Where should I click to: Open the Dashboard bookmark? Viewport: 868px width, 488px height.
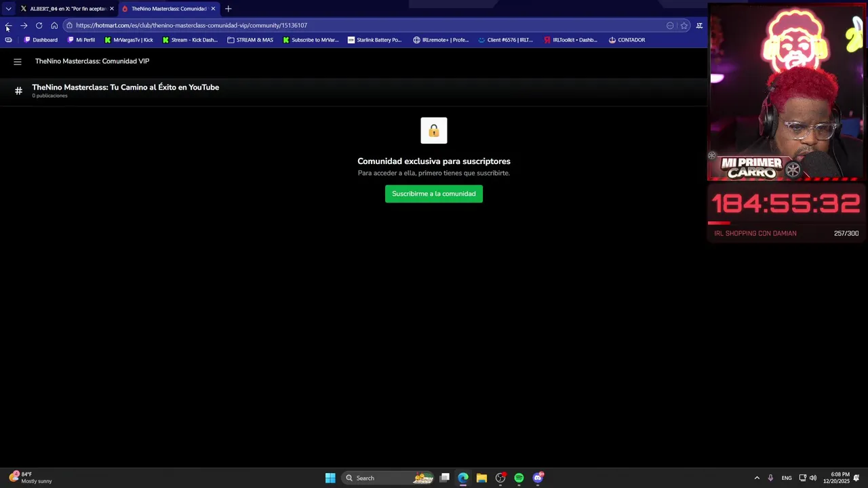pyautogui.click(x=41, y=40)
